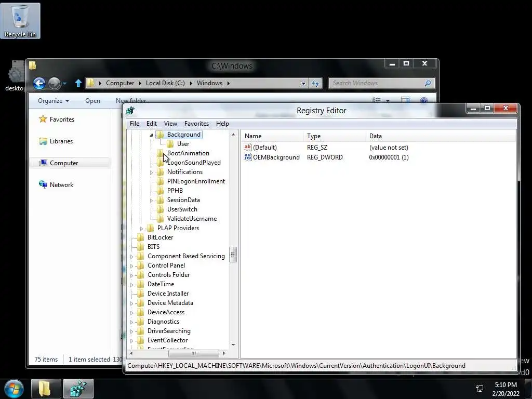Click the Search Windows input field
Image resolution: width=532 pixels, height=399 pixels.
click(x=382, y=83)
